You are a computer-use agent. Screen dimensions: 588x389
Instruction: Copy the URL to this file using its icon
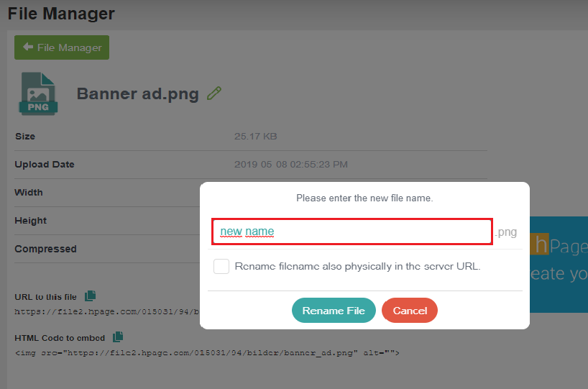pyautogui.click(x=90, y=296)
